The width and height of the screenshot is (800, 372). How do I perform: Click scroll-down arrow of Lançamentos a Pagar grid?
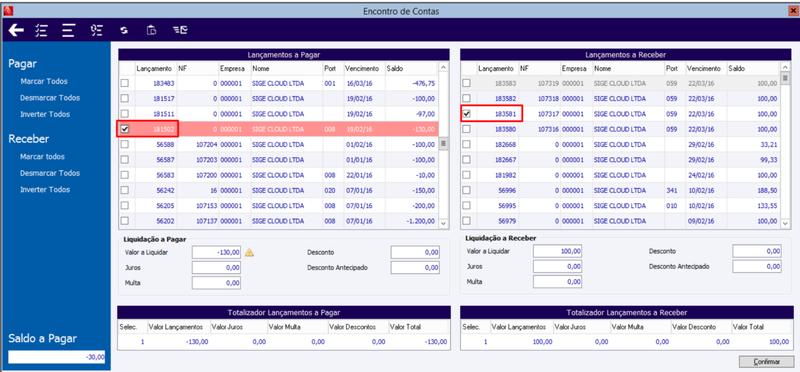443,224
